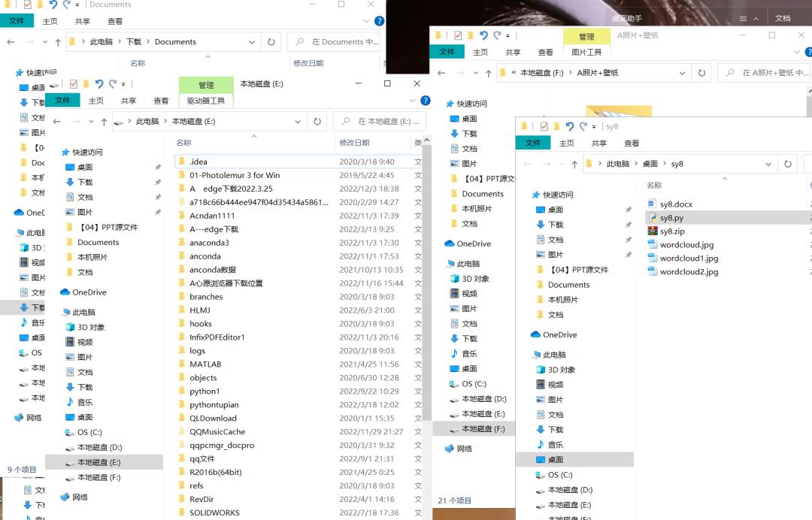Unpin 图片 in the navigation pane

click(157, 211)
